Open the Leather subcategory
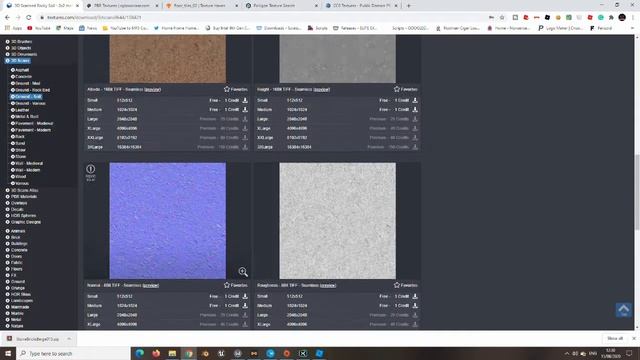Viewport: 640px width, 360px height. tap(22, 110)
